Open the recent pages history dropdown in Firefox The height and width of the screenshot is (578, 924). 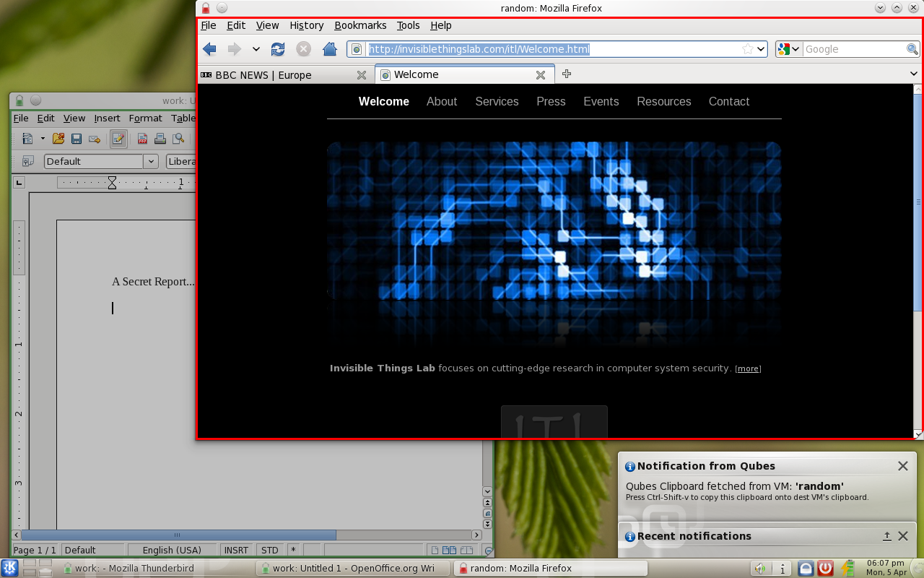click(256, 49)
